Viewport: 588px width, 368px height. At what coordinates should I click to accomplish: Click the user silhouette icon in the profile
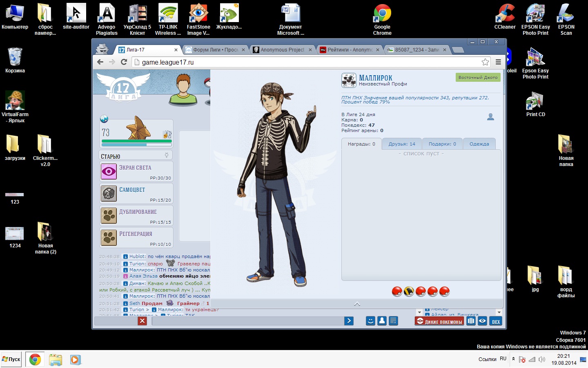[491, 117]
